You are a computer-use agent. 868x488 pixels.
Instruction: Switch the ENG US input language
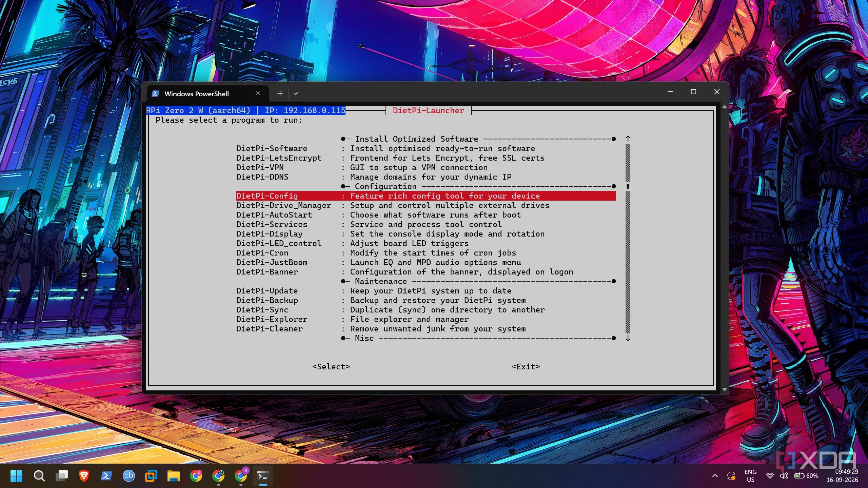pyautogui.click(x=750, y=476)
